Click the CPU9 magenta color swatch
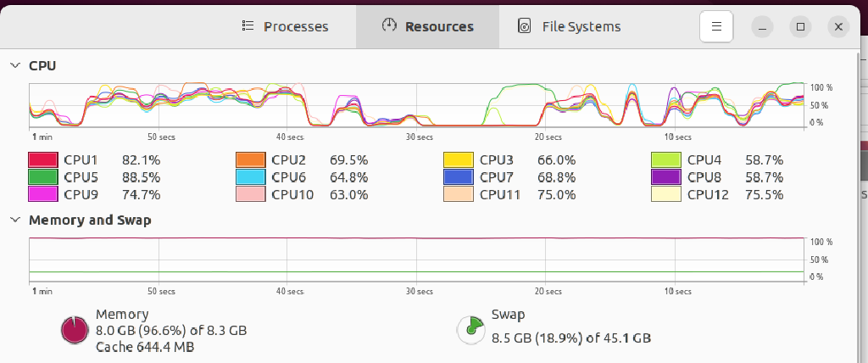The image size is (868, 363). [x=43, y=194]
